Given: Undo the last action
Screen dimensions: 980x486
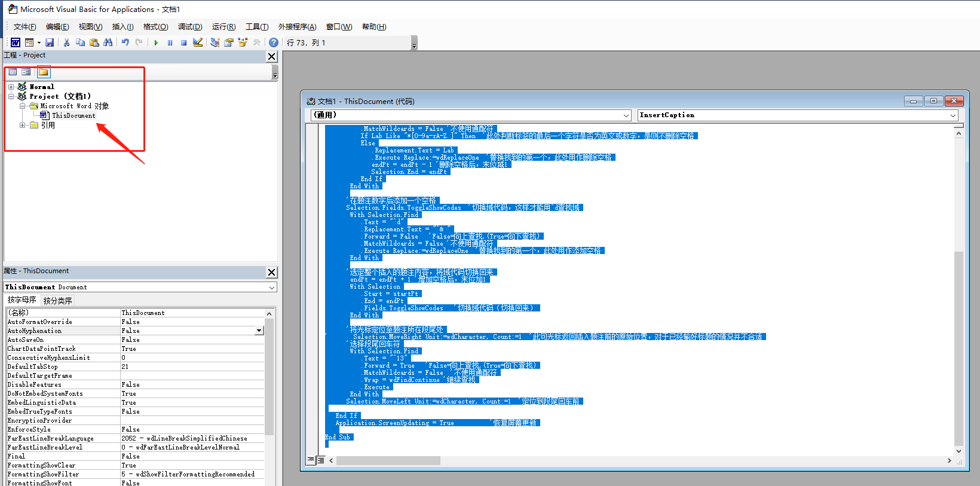Looking at the screenshot, I should (x=125, y=42).
